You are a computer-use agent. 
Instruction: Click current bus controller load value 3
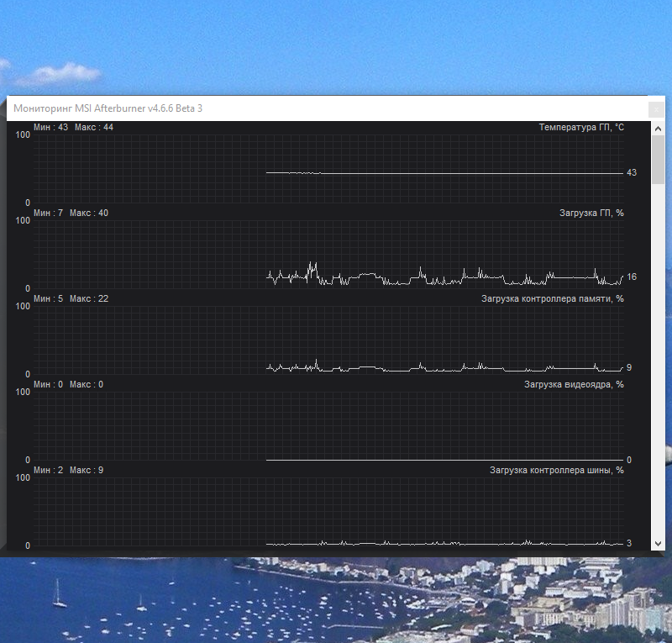tap(628, 544)
